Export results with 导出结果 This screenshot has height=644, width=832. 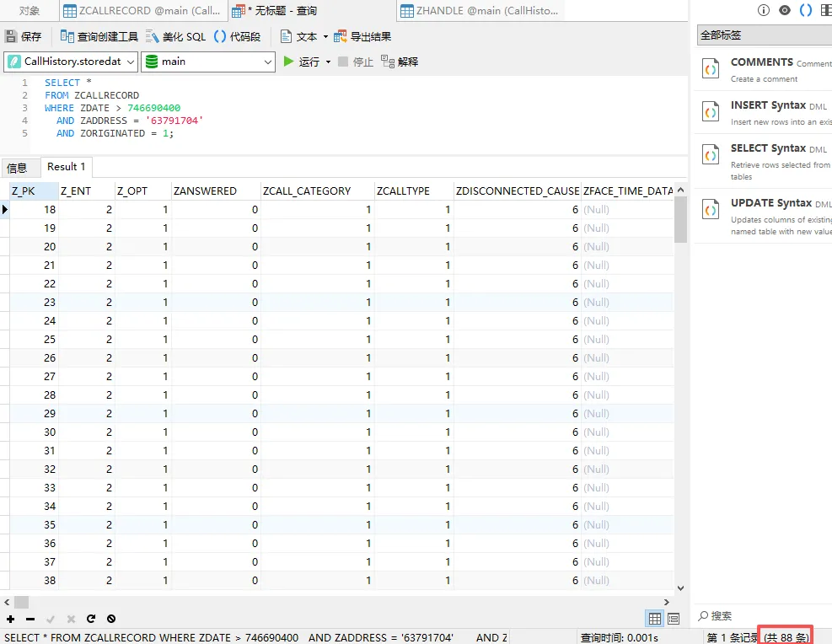point(362,36)
